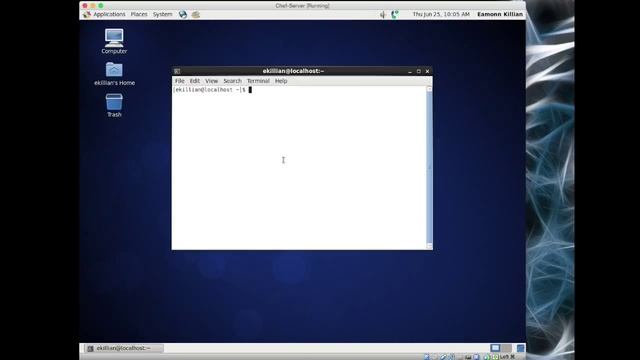Click the Chef-Server [Running] window title
640x360 pixels.
(302, 6)
